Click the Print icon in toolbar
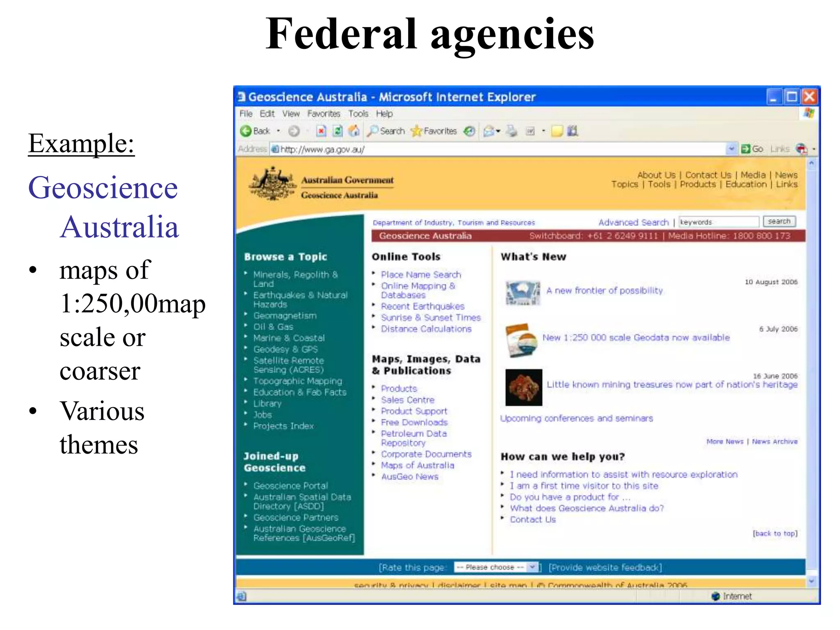 tap(511, 131)
